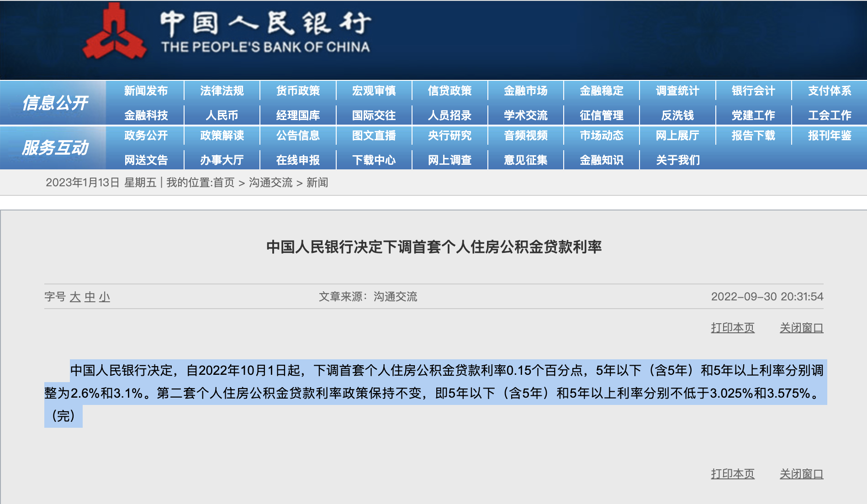867x504 pixels.
Task: Go to 金融知识 page
Action: coord(602,160)
